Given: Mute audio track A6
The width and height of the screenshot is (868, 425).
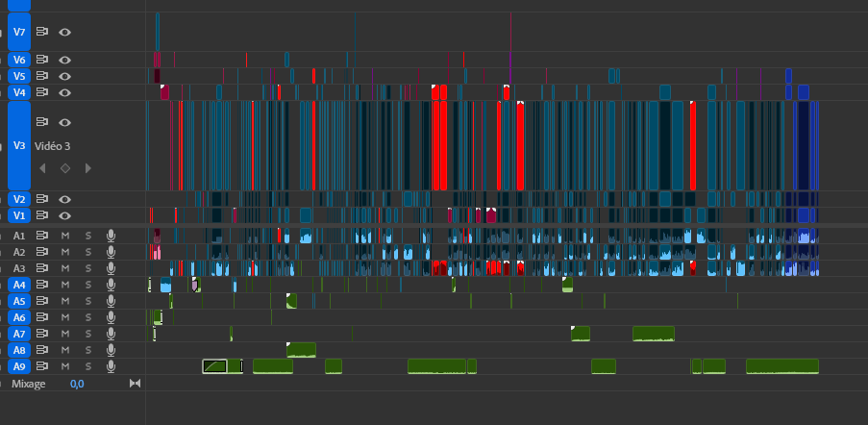Looking at the screenshot, I should 64,317.
